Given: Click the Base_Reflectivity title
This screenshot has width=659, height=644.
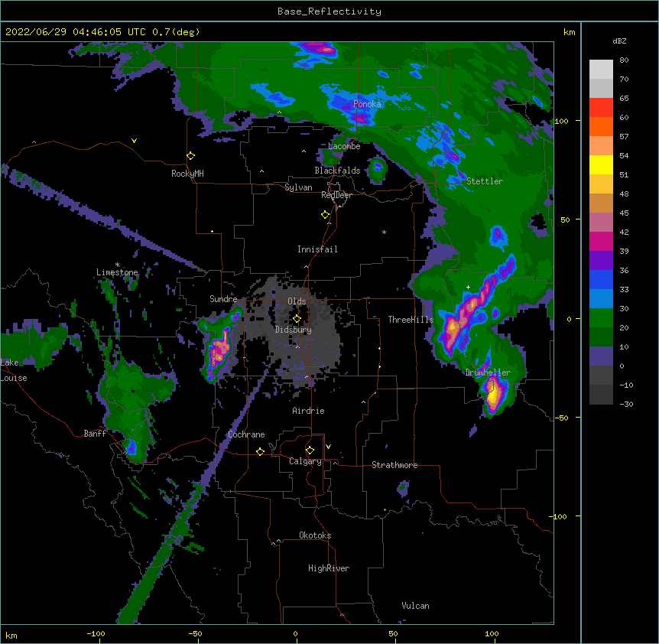Looking at the screenshot, I should tap(329, 11).
